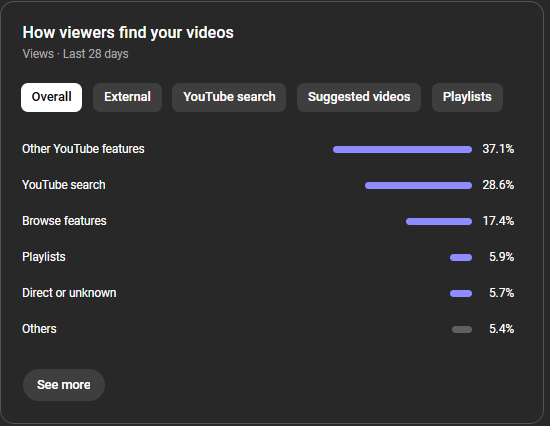Click the 5.9% value
This screenshot has height=426, width=550.
502,257
